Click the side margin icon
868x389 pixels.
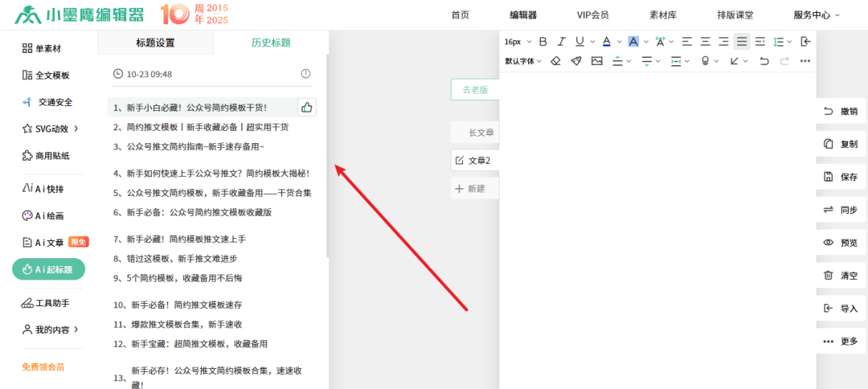(x=675, y=61)
